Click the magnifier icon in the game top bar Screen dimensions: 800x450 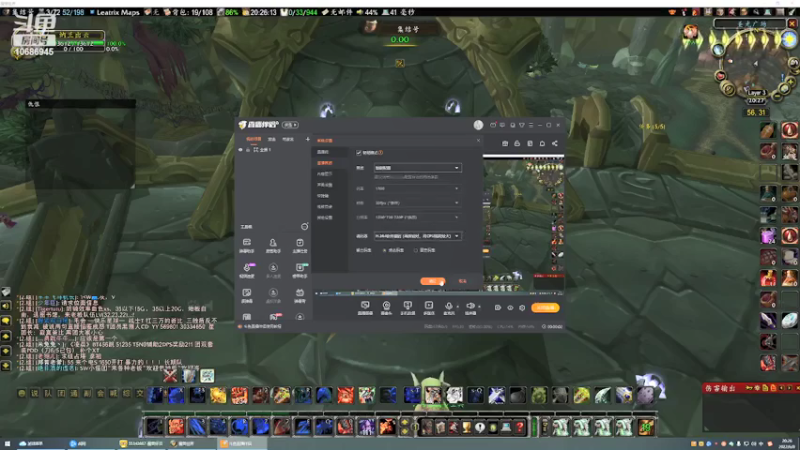pos(756,12)
